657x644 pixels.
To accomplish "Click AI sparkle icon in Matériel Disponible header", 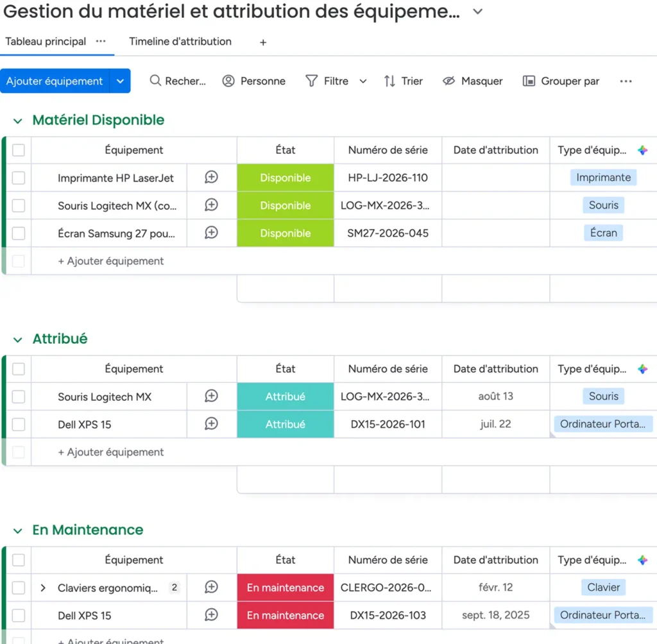I will point(643,150).
